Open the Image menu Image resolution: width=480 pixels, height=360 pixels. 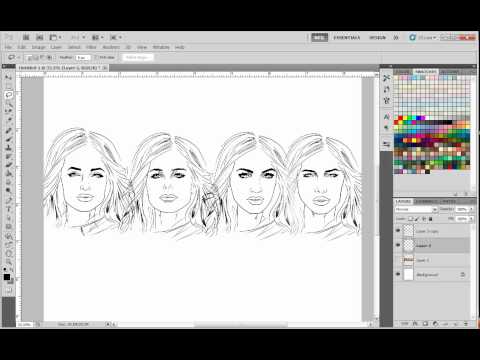[x=38, y=47]
